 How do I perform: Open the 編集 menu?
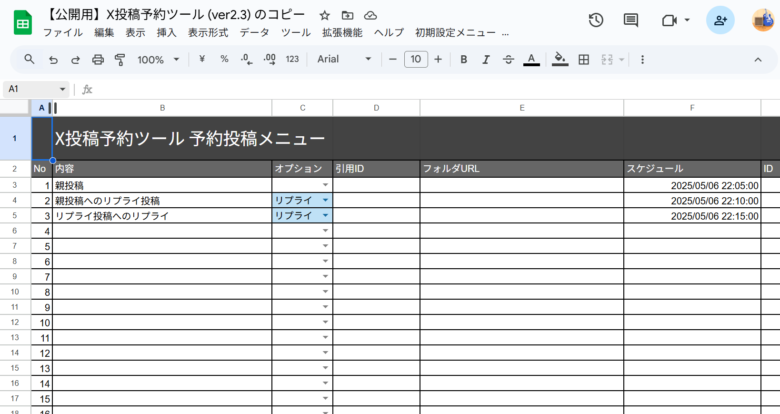[x=104, y=33]
